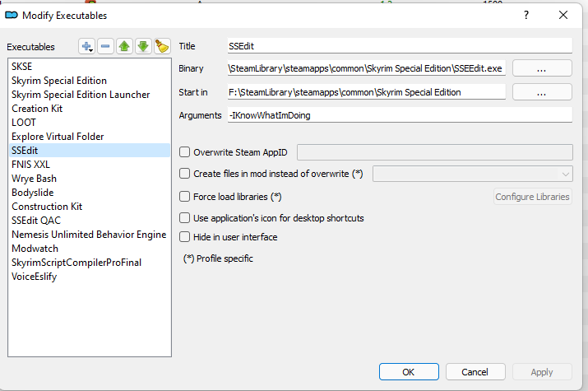Viewport: 588px width, 391px height.
Task: Move executable up with green up arrow
Action: coord(124,47)
